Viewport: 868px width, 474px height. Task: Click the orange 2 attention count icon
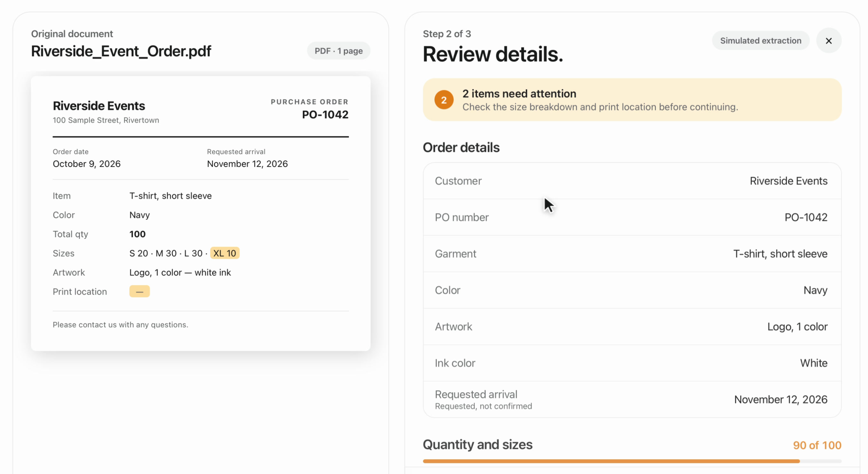point(444,100)
